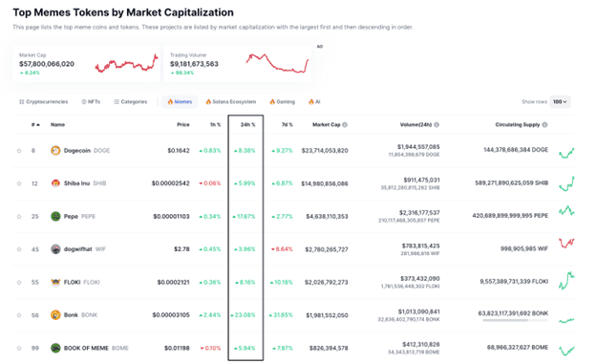Viewport: 596px width, 364px height.
Task: Click the Dogecoin coin logo icon
Action: coord(55,151)
